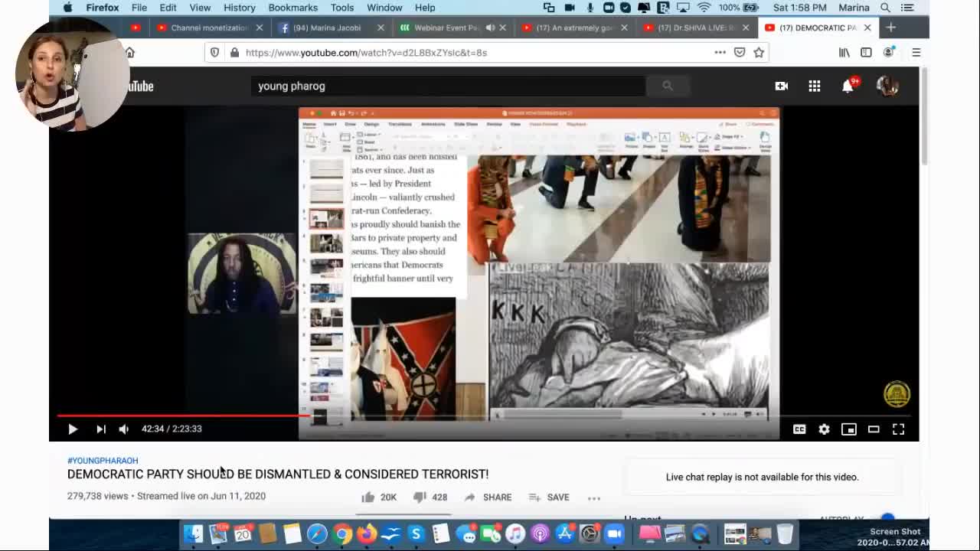Open Calendar from Dock

(x=243, y=533)
